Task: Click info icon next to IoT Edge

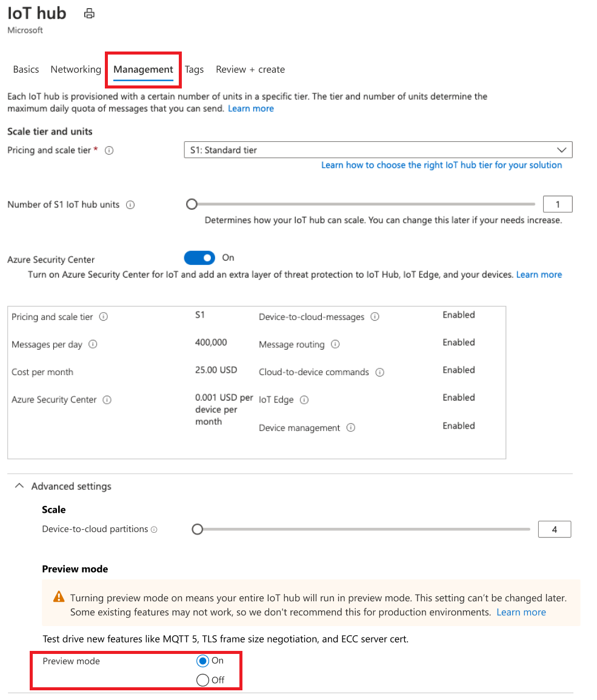Action: point(304,399)
